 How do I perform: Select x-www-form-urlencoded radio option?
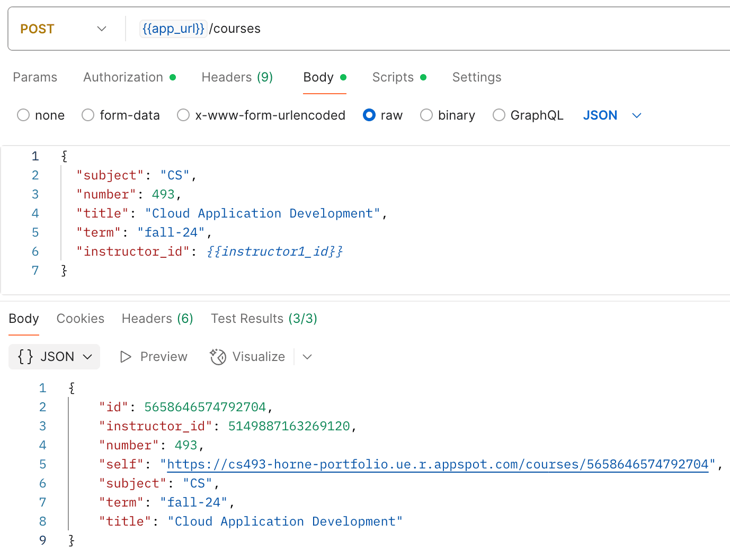point(183,115)
